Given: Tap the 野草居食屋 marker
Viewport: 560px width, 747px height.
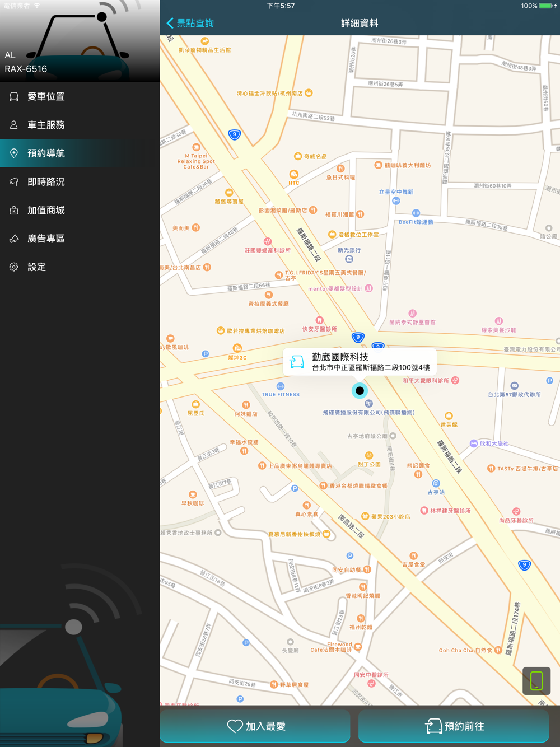Looking at the screenshot, I should 273,684.
